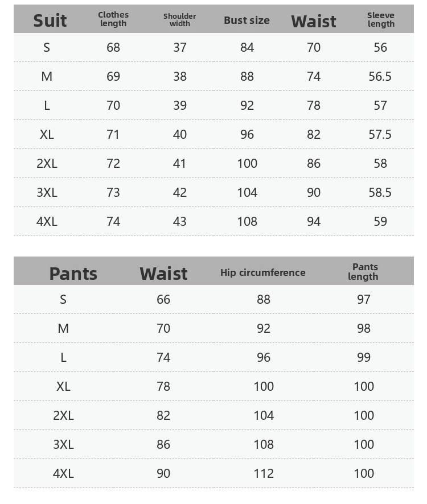
Task: Select the Hip circumference column header
Action: (x=263, y=272)
